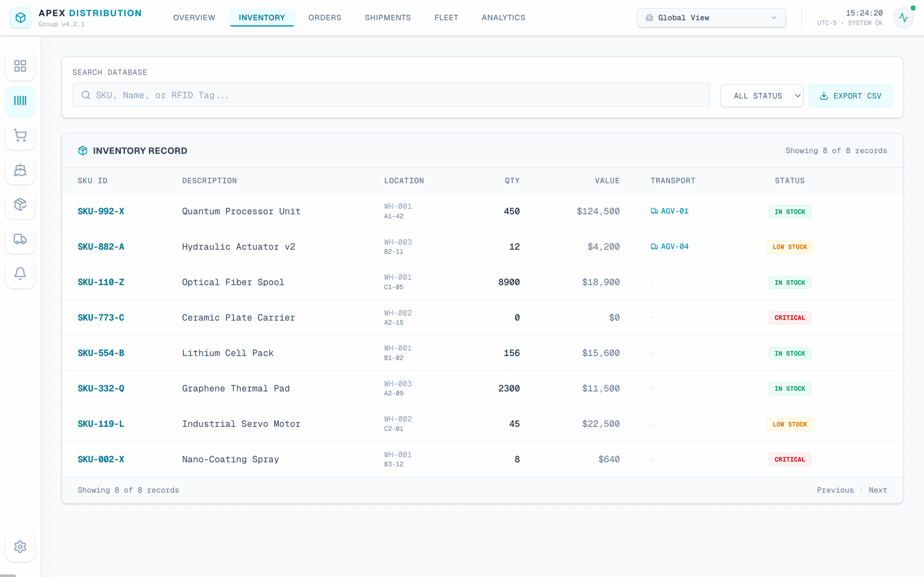The image size is (924, 577).
Task: Open the All Status filter dropdown
Action: [761, 96]
